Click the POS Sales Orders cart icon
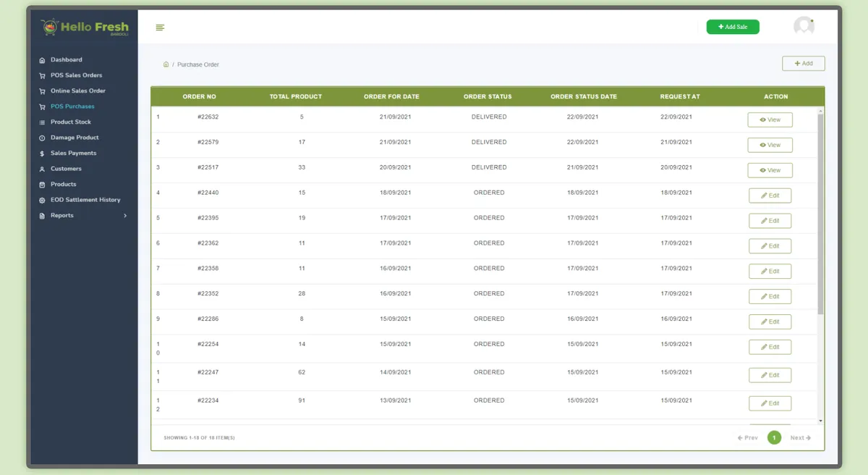This screenshot has width=868, height=475. tap(42, 75)
